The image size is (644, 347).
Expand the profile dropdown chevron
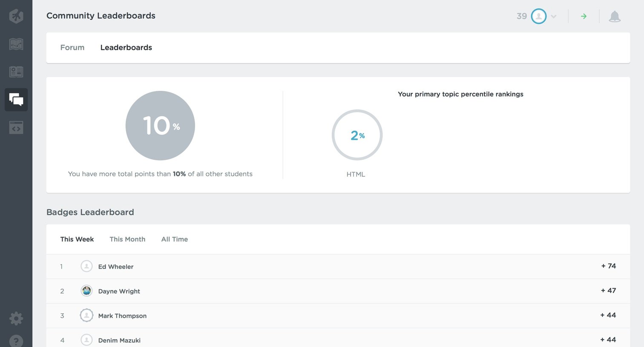pyautogui.click(x=554, y=17)
